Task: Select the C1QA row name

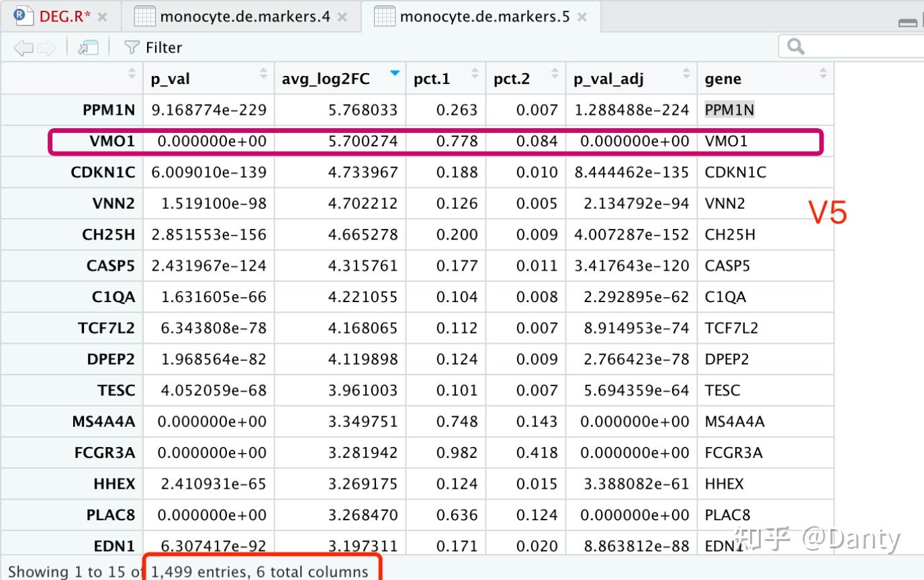Action: click(x=113, y=297)
